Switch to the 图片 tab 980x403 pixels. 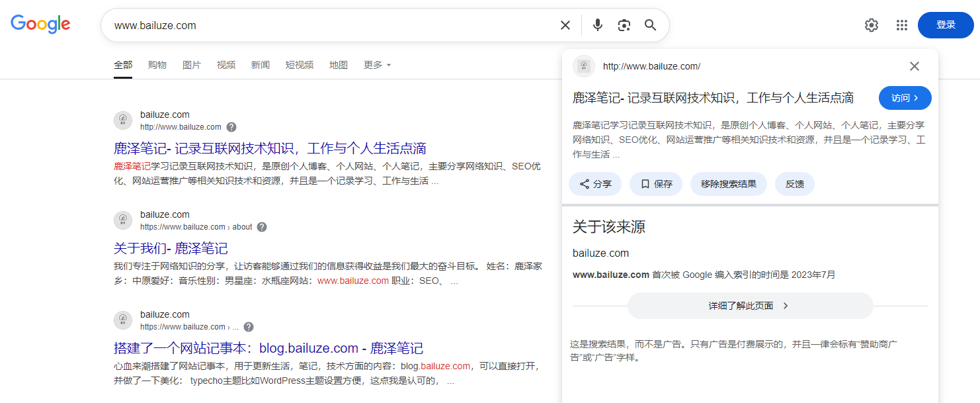click(x=192, y=65)
